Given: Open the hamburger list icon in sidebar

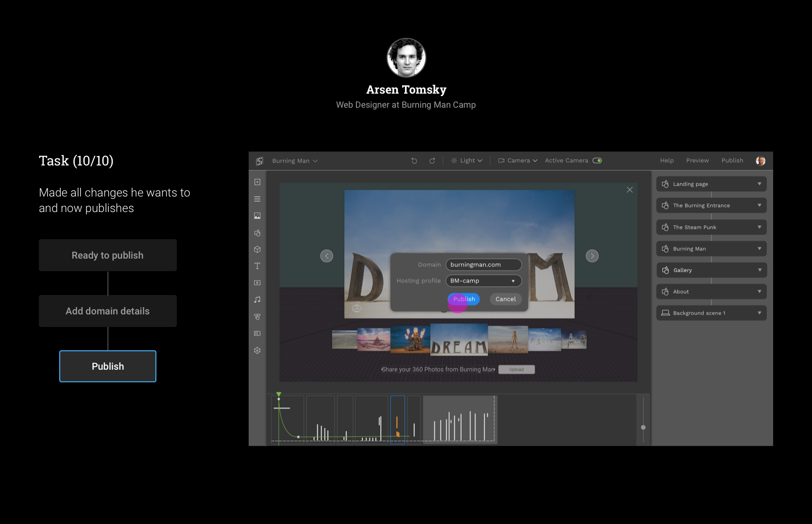Looking at the screenshot, I should [x=257, y=199].
